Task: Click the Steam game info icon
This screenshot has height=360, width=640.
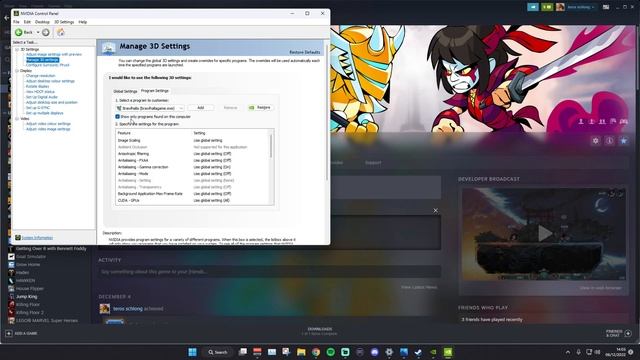Action: click(x=609, y=141)
